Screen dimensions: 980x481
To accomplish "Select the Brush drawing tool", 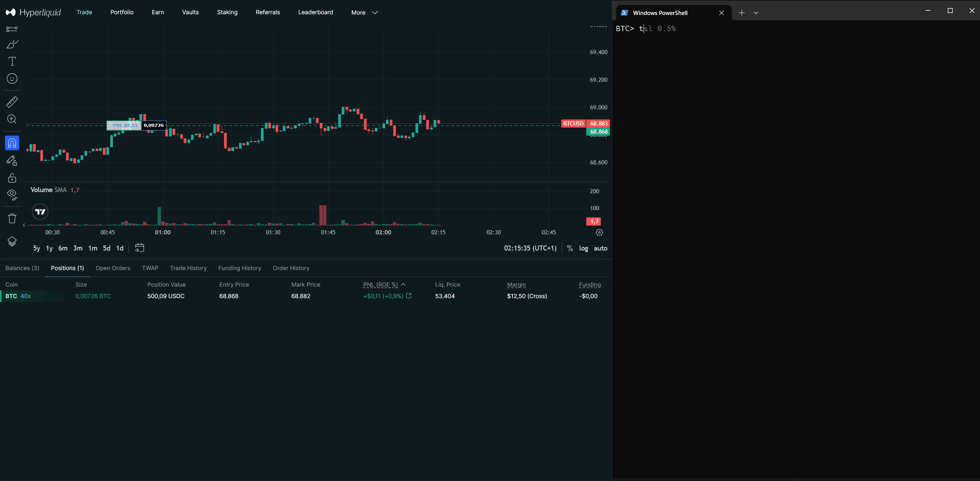I will (x=12, y=44).
